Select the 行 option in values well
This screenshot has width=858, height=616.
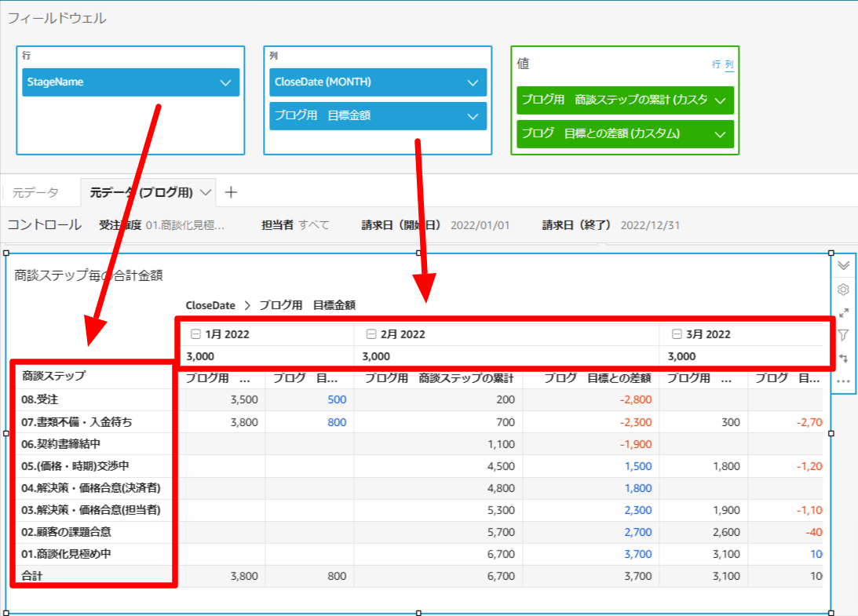coord(716,64)
